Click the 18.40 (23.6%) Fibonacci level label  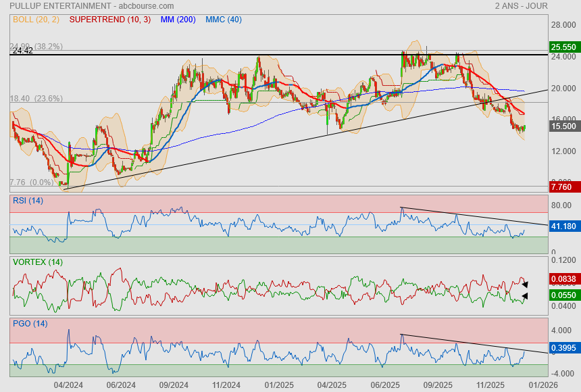point(36,99)
